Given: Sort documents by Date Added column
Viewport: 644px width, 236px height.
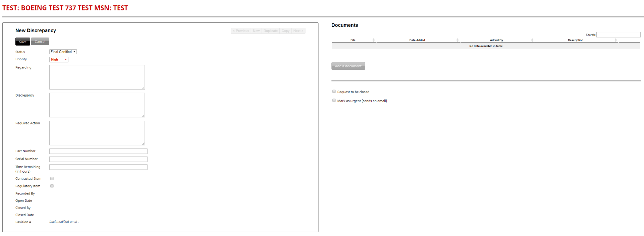Looking at the screenshot, I should (x=418, y=40).
